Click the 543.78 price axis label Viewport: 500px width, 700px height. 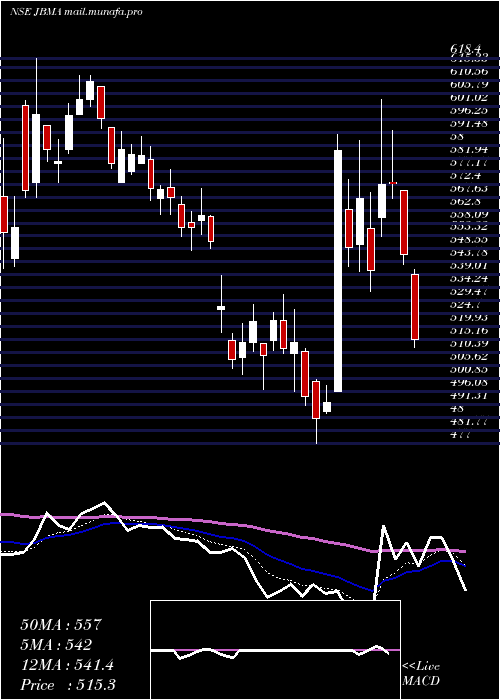pyautogui.click(x=470, y=253)
